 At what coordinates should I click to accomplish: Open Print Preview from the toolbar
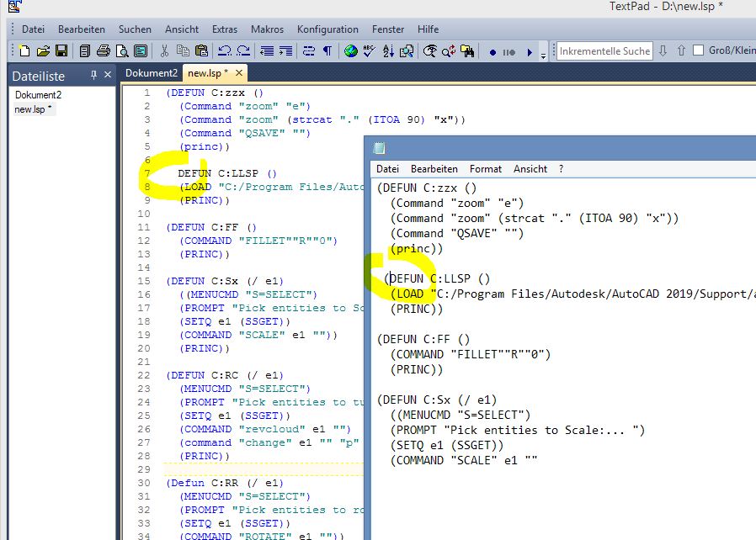(x=121, y=50)
